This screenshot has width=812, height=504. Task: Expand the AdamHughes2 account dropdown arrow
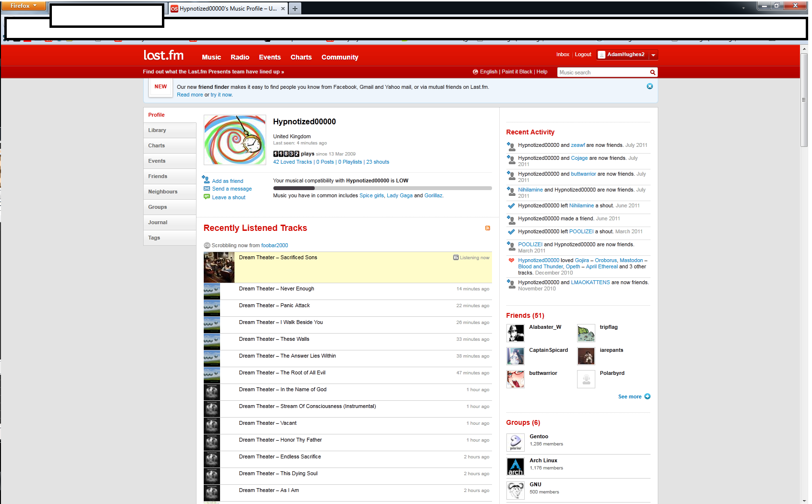tap(653, 55)
